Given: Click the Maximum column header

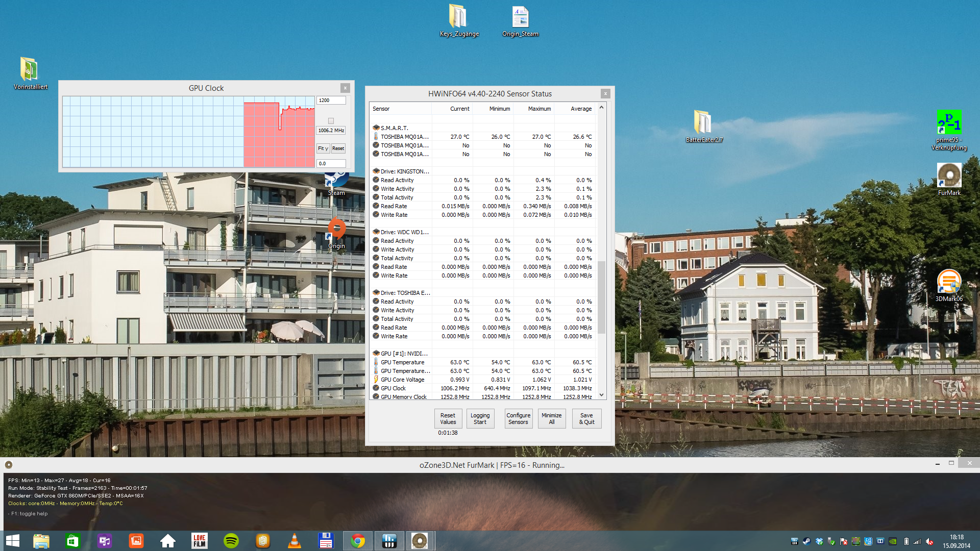Looking at the screenshot, I should coord(539,109).
